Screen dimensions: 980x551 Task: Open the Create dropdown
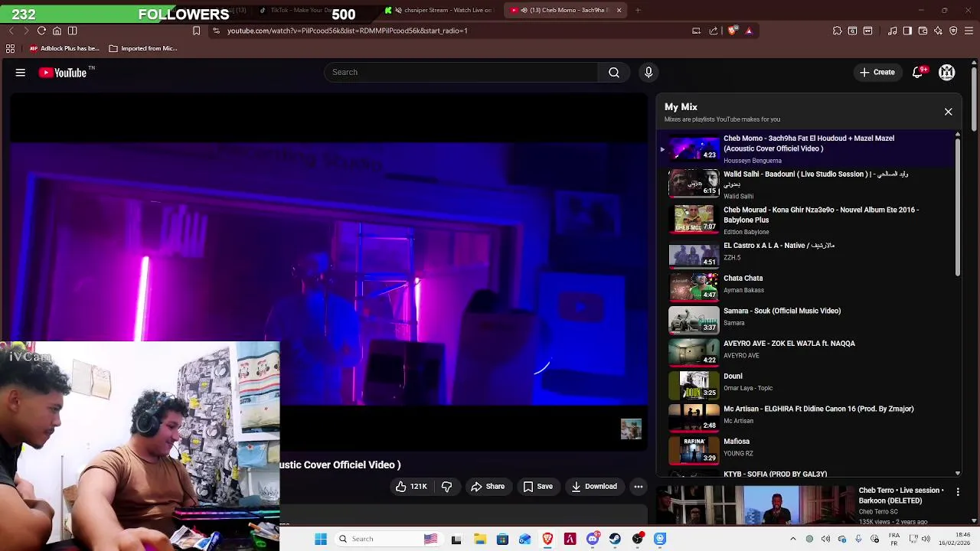click(x=877, y=72)
